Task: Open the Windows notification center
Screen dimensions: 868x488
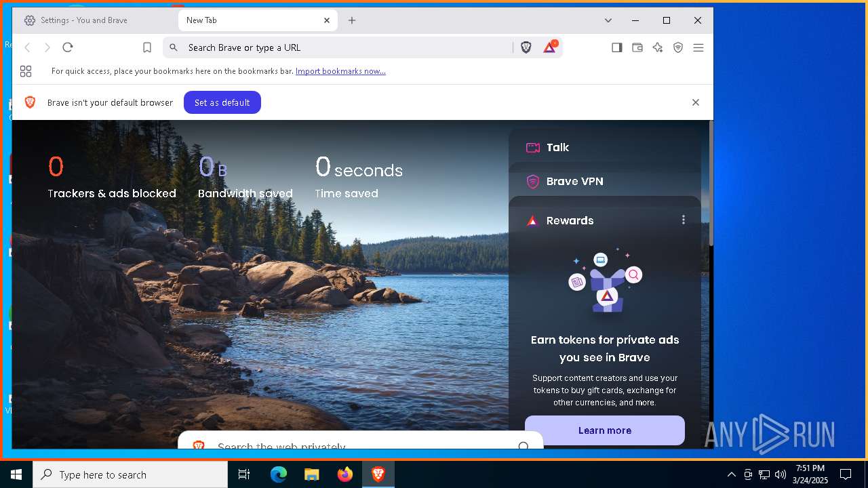Action: point(846,474)
